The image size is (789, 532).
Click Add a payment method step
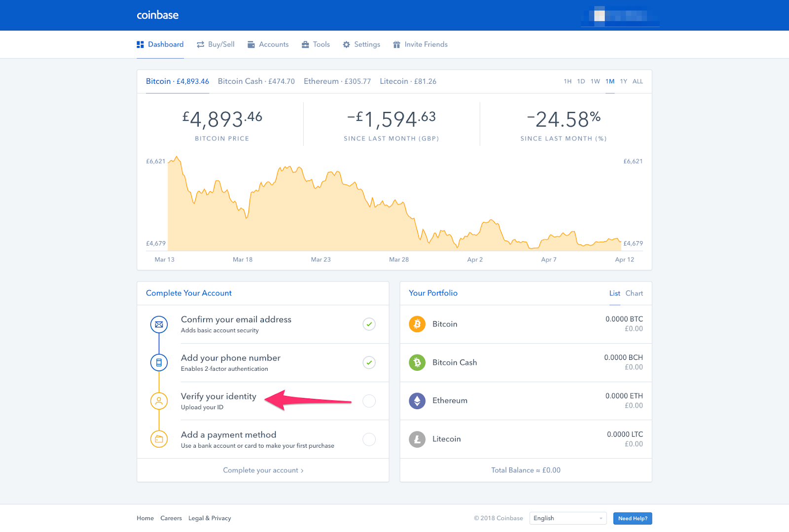click(263, 439)
